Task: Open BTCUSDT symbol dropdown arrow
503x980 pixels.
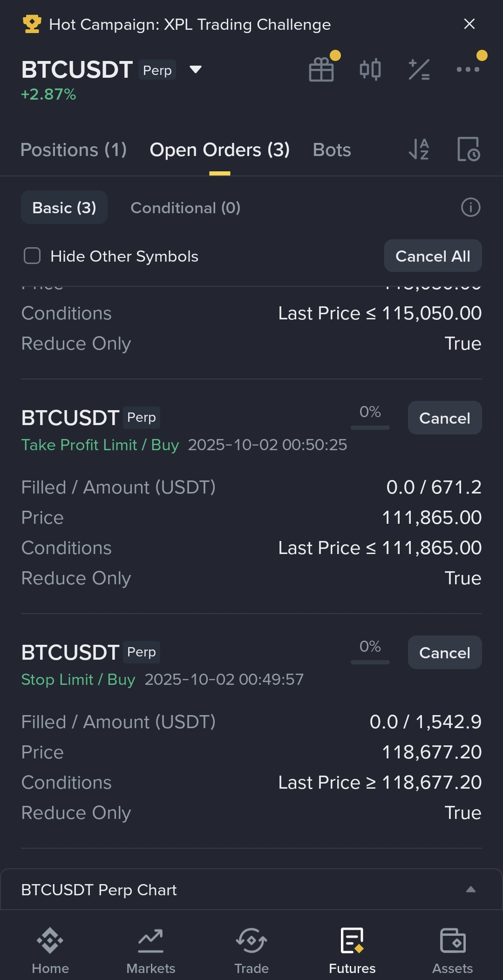Action: 196,69
